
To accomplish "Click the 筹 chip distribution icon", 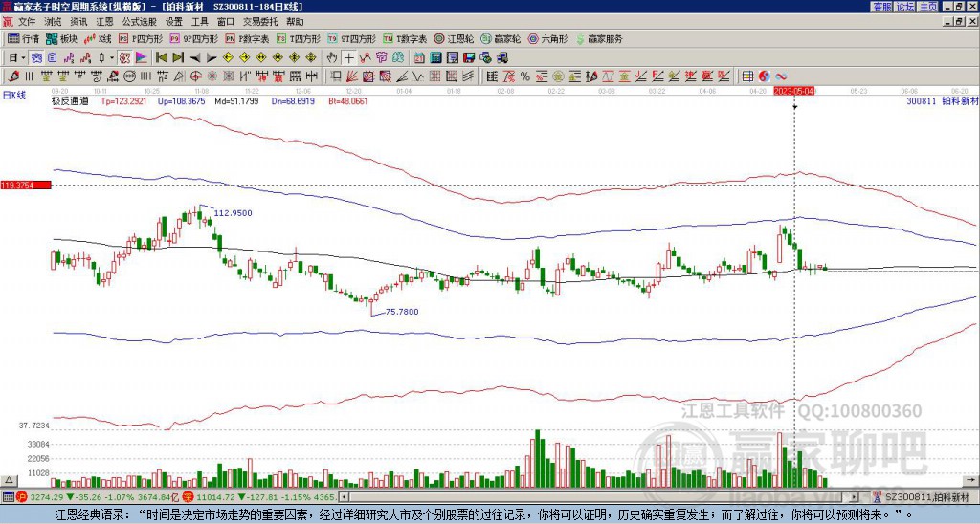I will tap(381, 58).
